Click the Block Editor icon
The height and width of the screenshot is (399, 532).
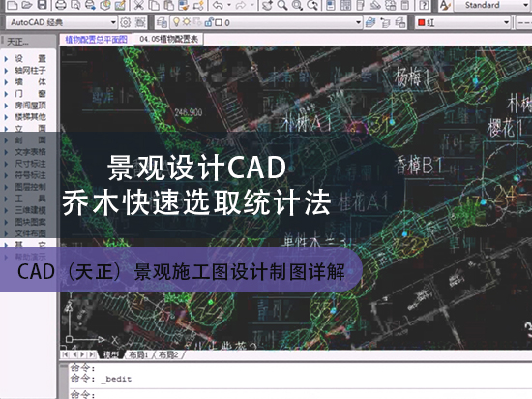198,5
